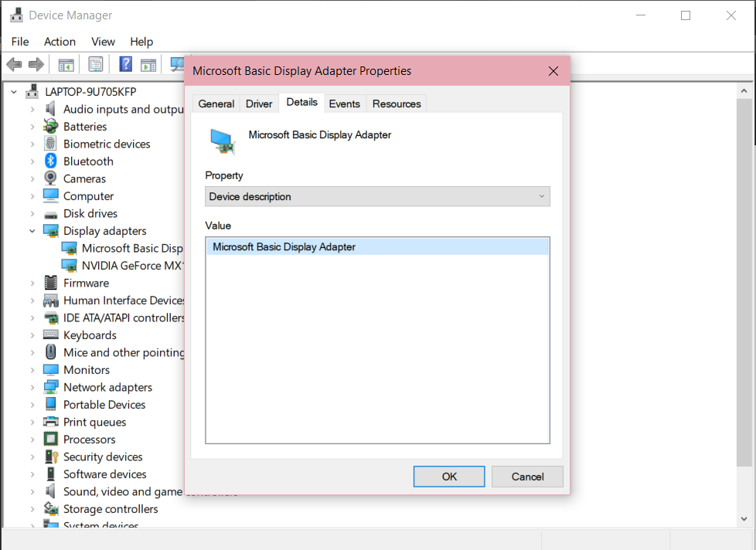Image resolution: width=756 pixels, height=550 pixels.
Task: Click the Bluetooth category icon
Action: coord(50,161)
